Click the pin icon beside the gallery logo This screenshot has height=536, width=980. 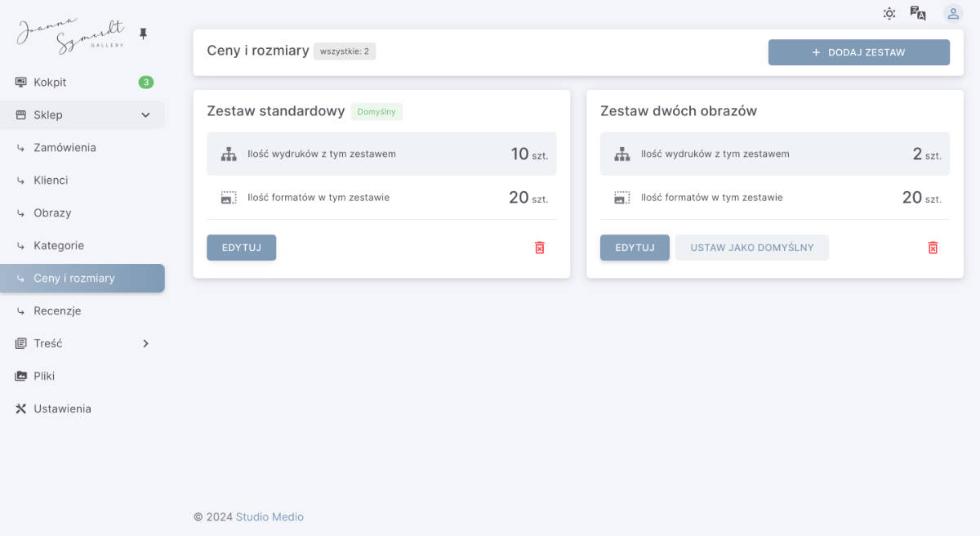click(144, 33)
